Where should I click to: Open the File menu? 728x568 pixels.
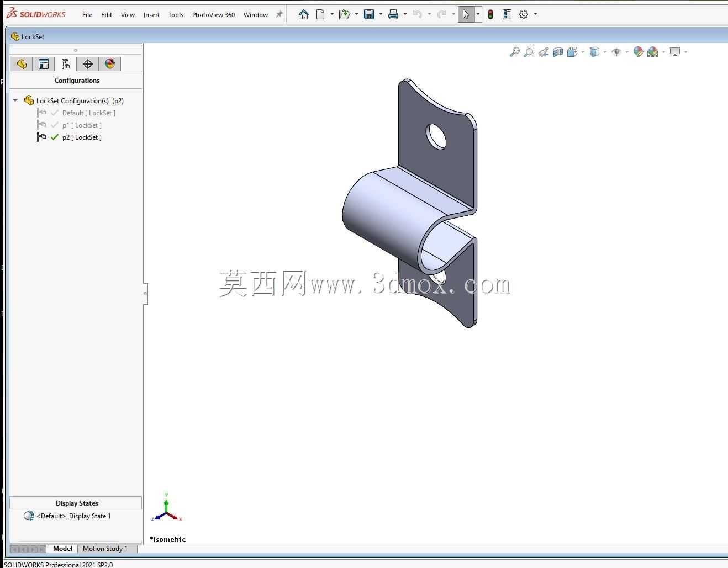tap(87, 15)
